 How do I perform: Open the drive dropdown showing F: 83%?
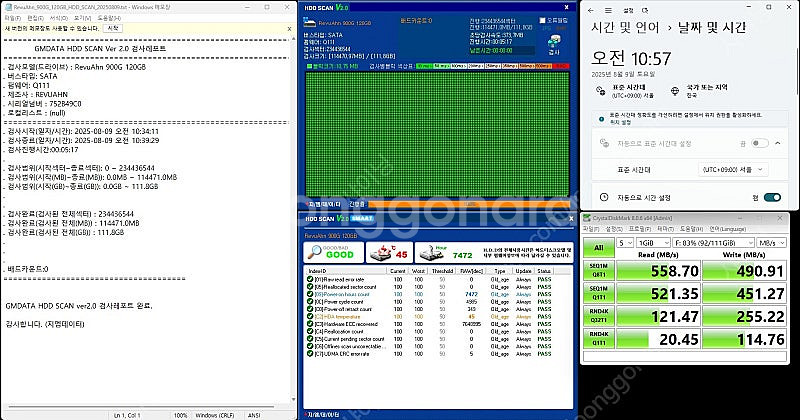click(713, 243)
